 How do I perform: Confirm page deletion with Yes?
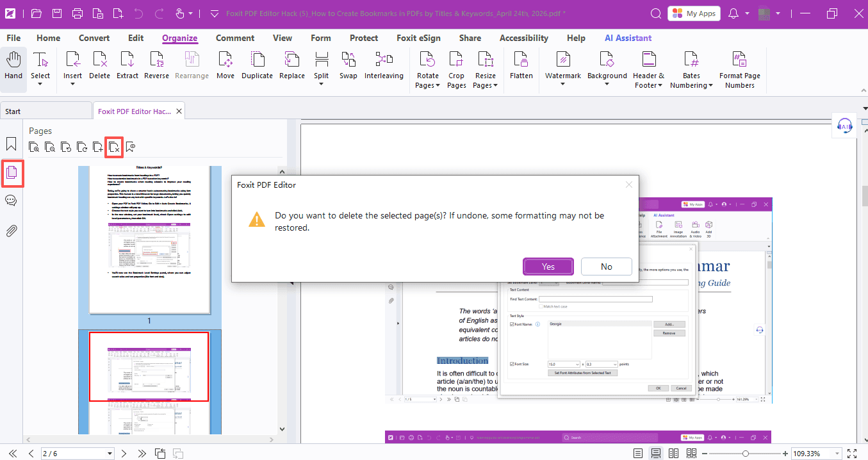548,267
